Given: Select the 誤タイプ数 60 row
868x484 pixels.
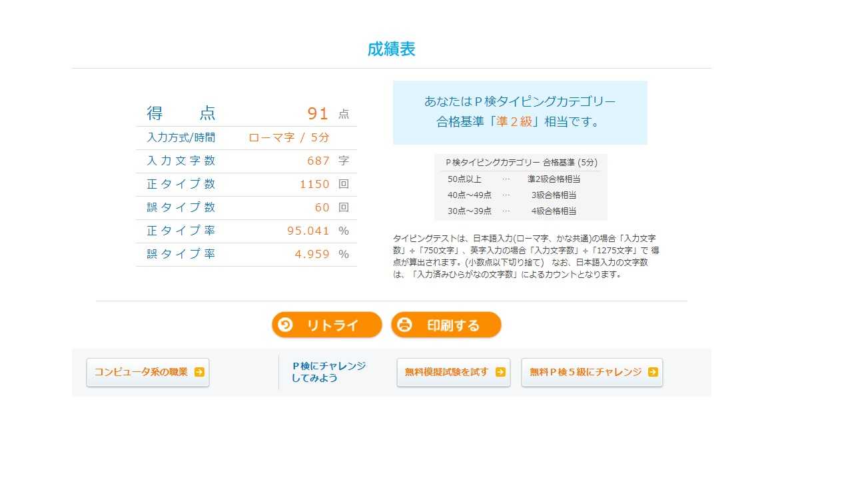Looking at the screenshot, I should coord(246,208).
